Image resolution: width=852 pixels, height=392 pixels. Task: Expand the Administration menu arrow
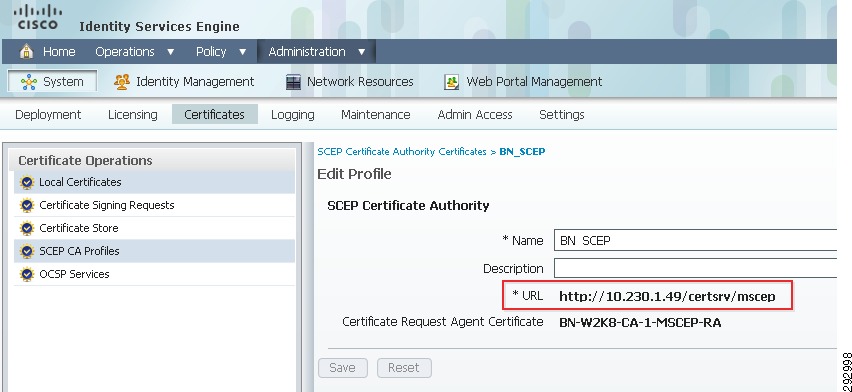click(x=362, y=52)
